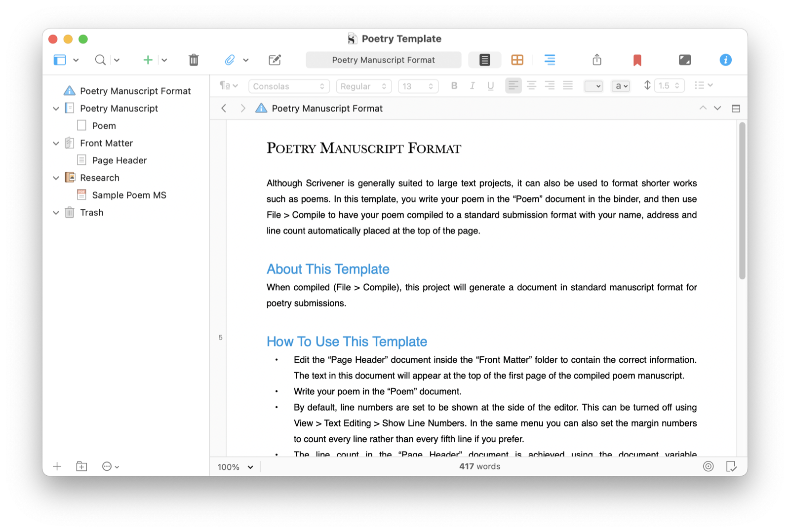
Task: Toggle bold text formatting
Action: tap(454, 86)
